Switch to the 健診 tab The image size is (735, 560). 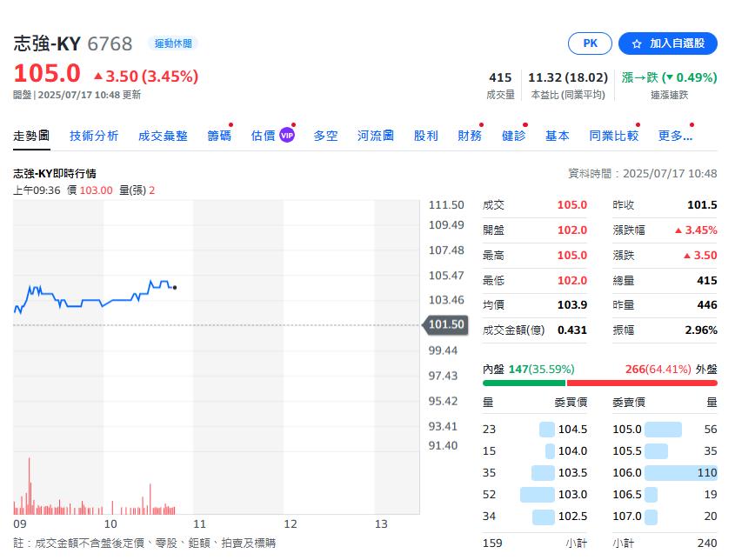coord(514,136)
